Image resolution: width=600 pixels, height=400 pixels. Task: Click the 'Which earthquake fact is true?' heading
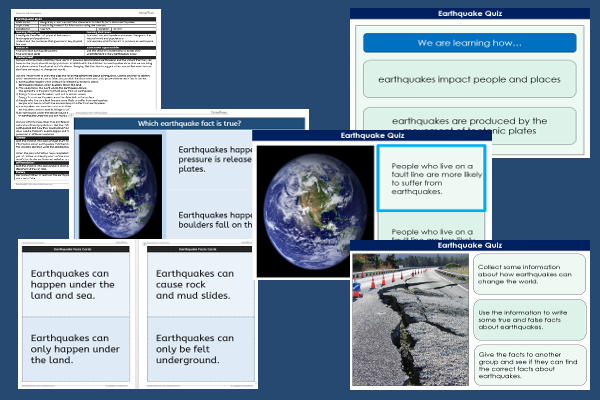(x=189, y=123)
